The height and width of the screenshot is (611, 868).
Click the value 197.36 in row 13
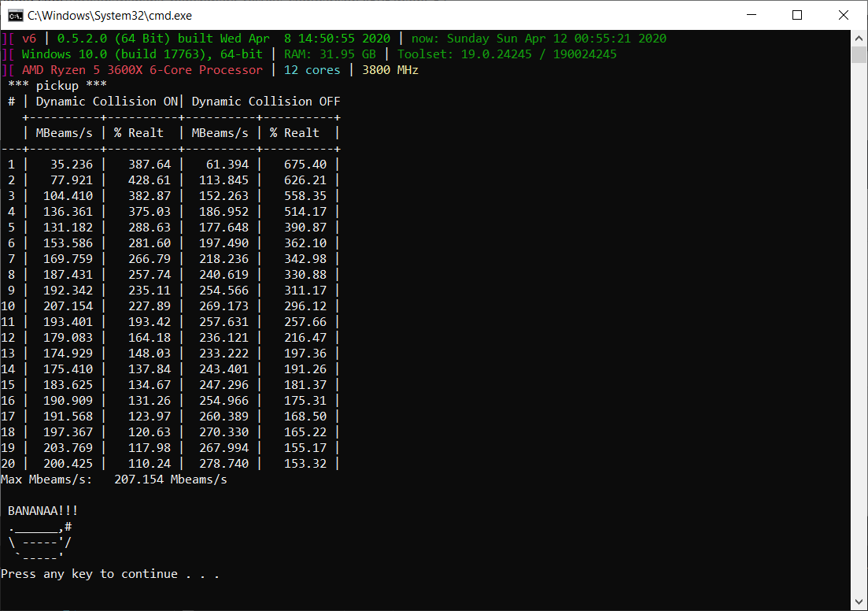point(305,353)
